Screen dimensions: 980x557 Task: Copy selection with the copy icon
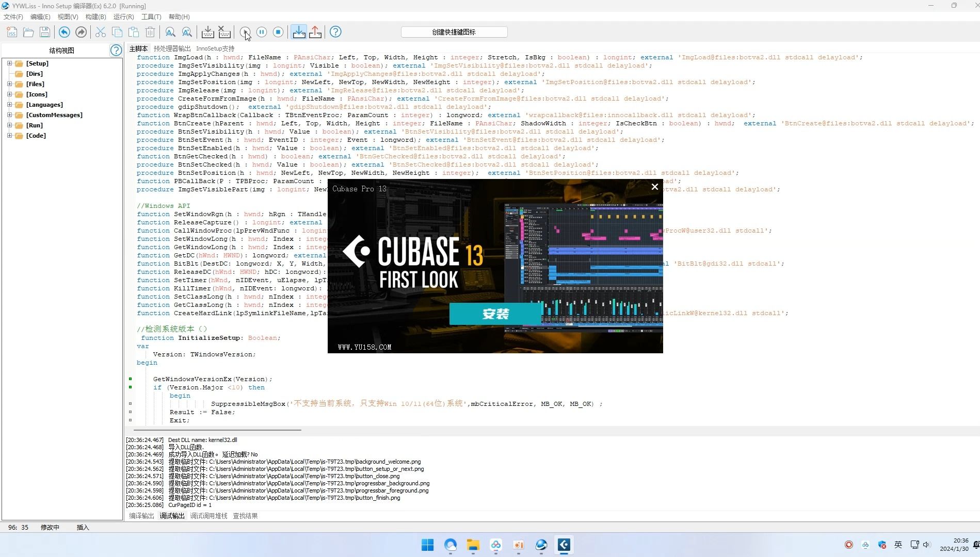[117, 32]
